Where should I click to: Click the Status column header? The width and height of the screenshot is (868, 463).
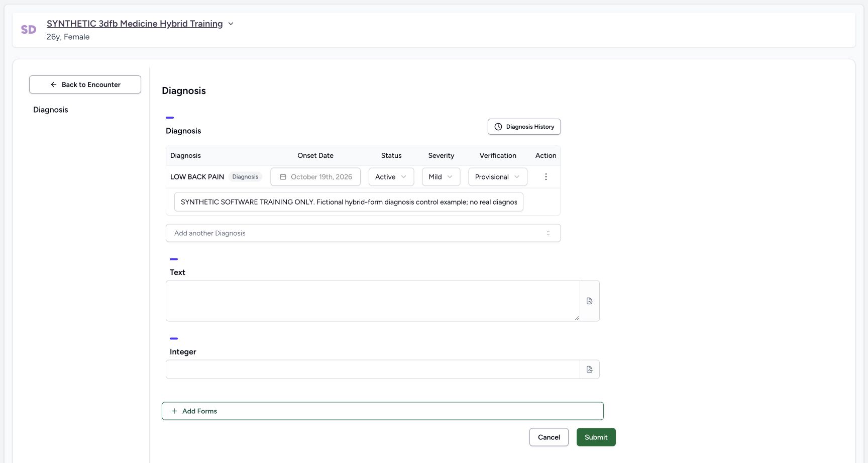[391, 156]
